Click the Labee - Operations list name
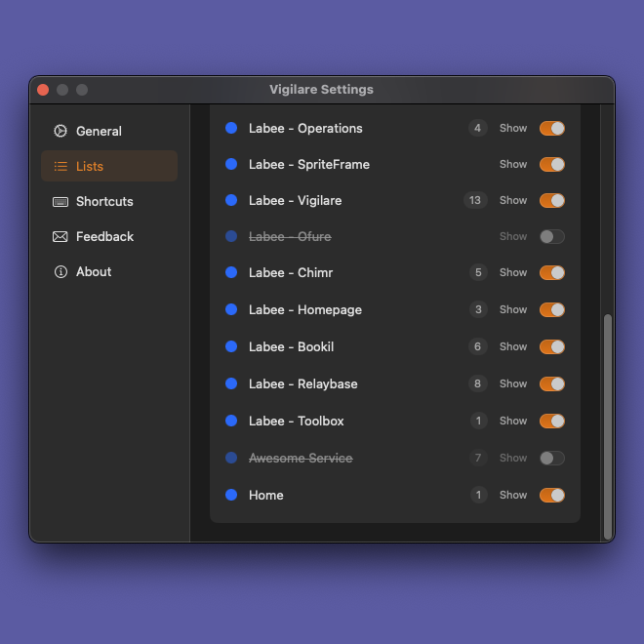 coord(305,128)
